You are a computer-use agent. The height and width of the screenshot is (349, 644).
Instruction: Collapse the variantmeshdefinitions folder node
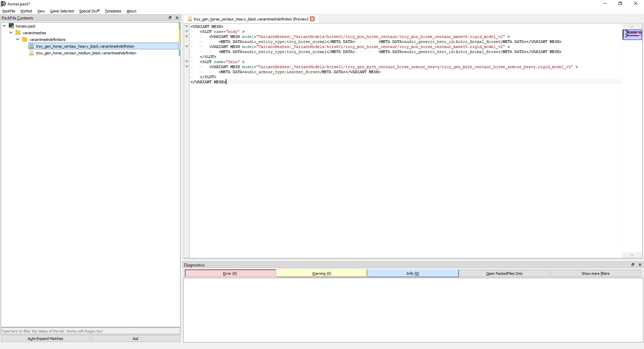18,39
